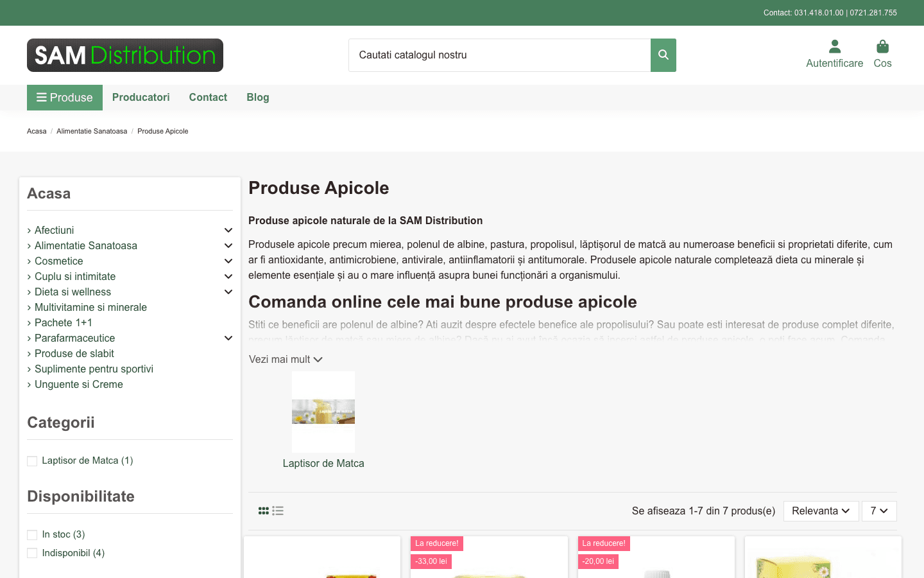924x578 pixels.
Task: Open the Relevanta sort dropdown
Action: (821, 511)
